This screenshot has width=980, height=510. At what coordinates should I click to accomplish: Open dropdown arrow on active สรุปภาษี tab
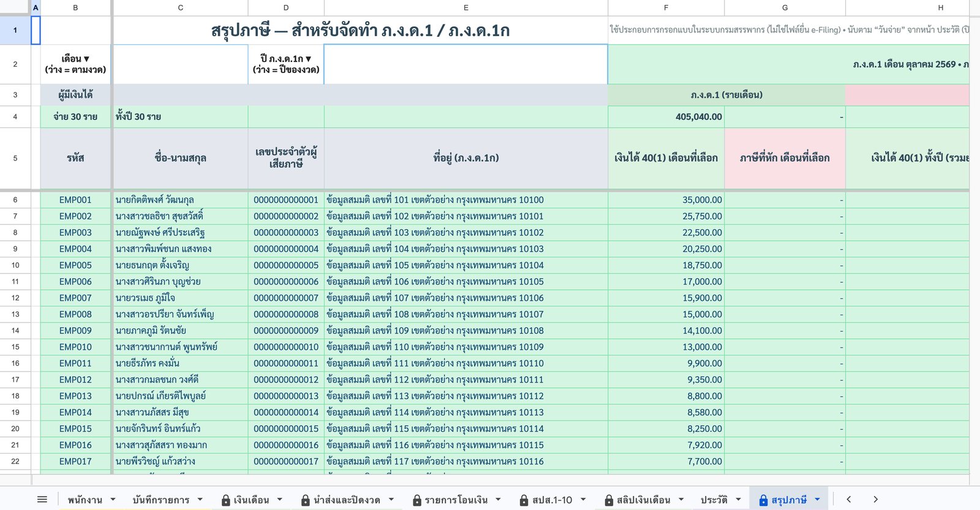(x=817, y=500)
